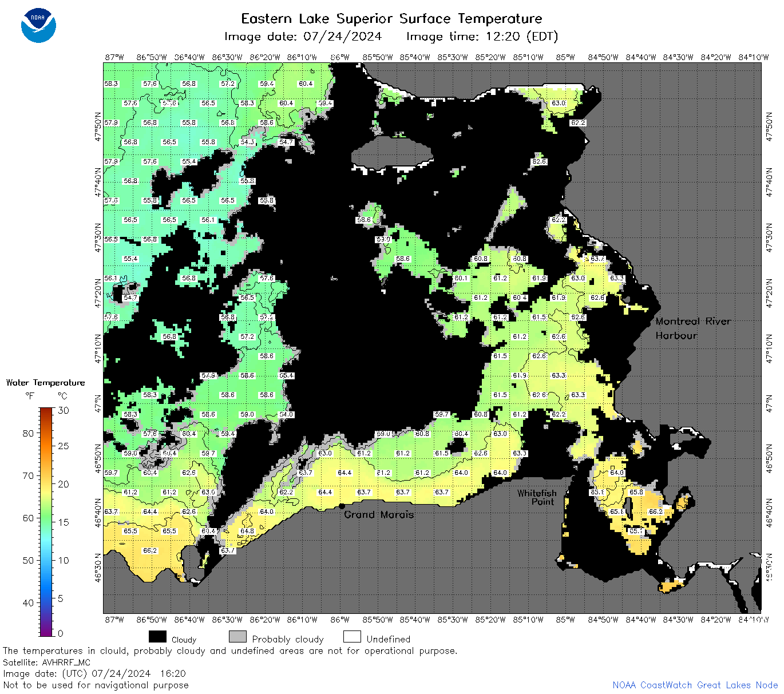Click the 60.1 temperature reading
Screen dimensions: 784x694
coord(461,278)
